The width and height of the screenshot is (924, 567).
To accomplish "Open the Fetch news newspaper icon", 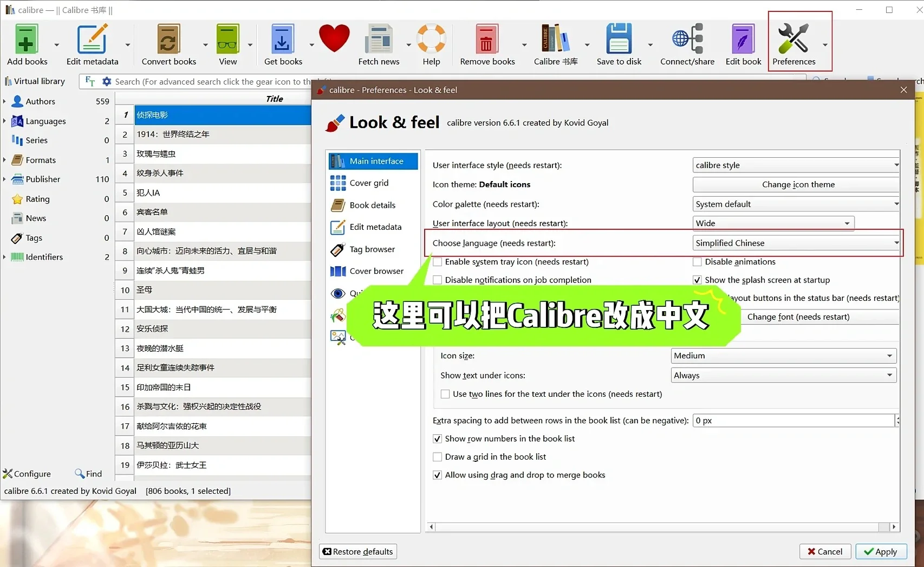I will 379,38.
